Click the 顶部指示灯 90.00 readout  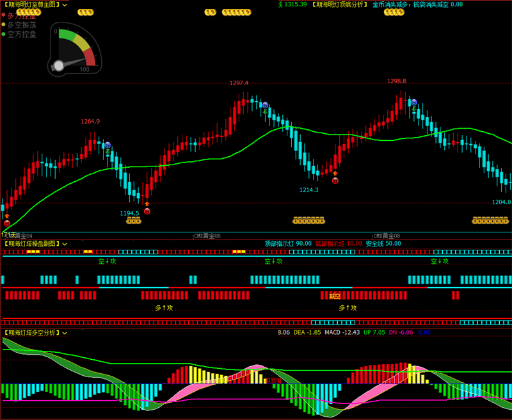click(288, 244)
